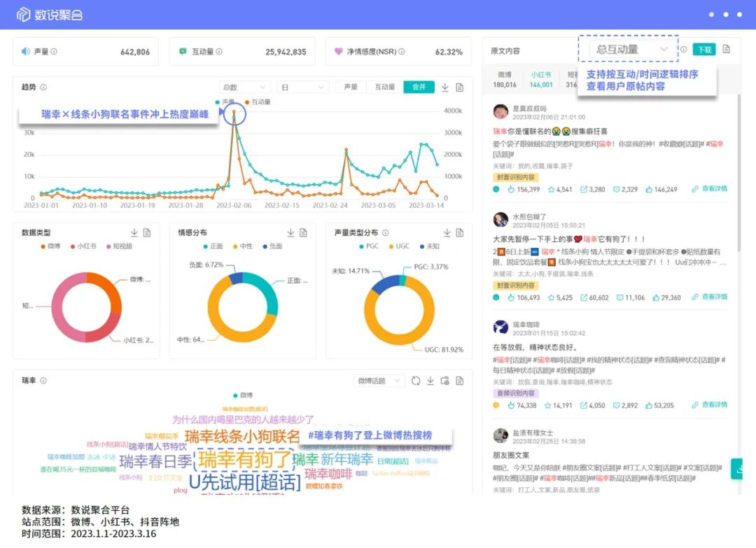Refresh the 瑞幸 word cloud
The image size is (756, 548).
[x=416, y=381]
